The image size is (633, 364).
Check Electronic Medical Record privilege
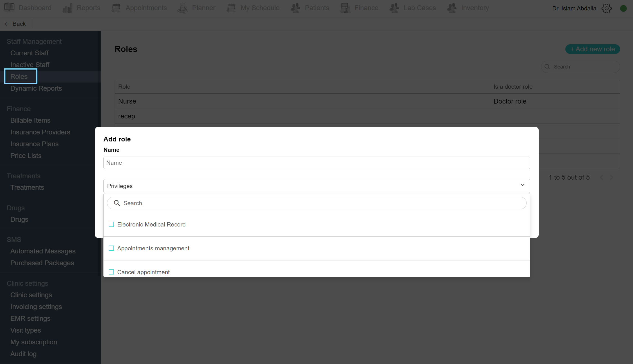(111, 224)
